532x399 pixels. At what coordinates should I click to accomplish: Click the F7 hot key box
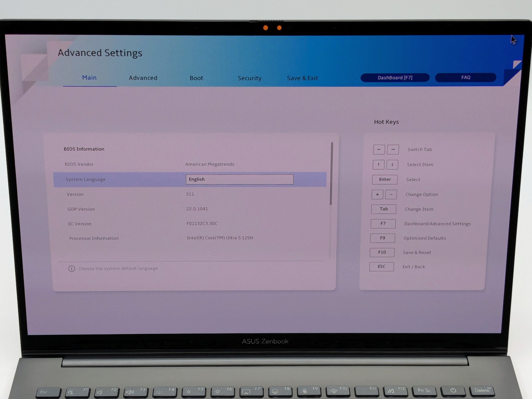[383, 224]
